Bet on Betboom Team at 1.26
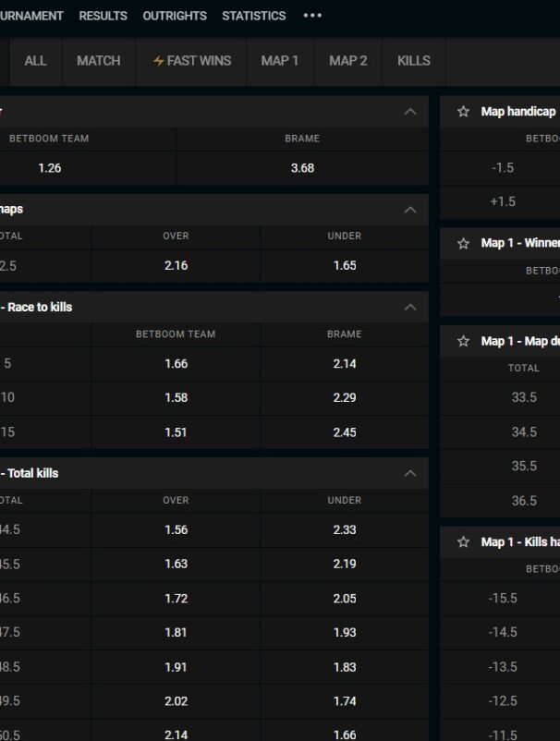 50,168
